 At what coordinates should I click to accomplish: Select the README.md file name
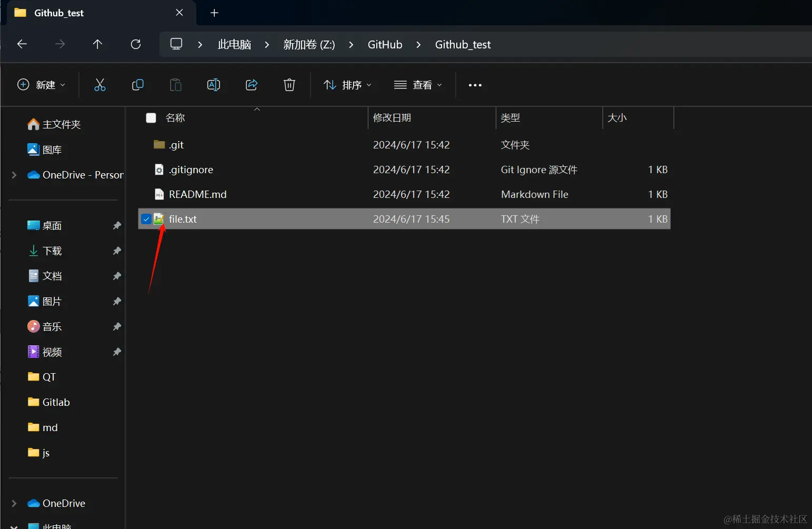[198, 194]
